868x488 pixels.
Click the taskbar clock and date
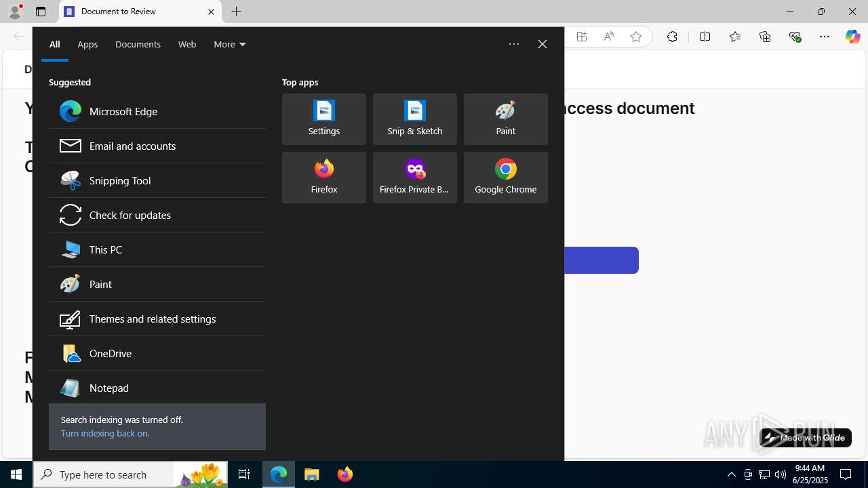(811, 474)
